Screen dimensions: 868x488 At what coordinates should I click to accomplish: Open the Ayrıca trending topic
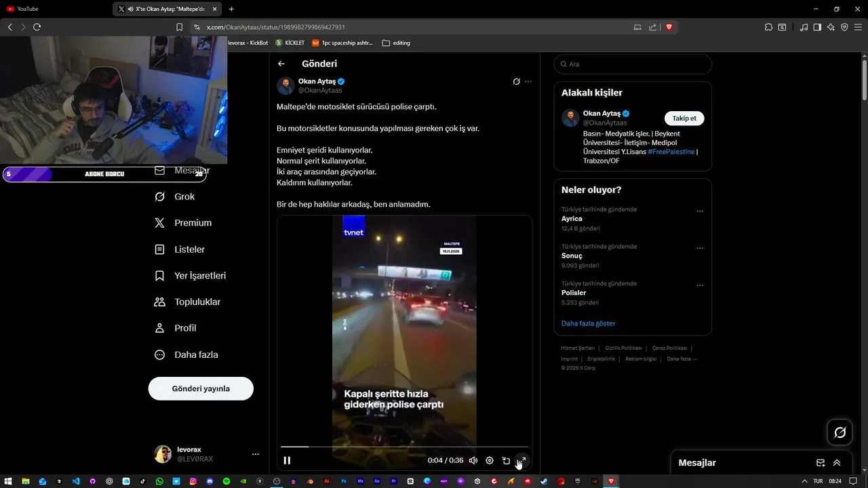[x=572, y=219]
